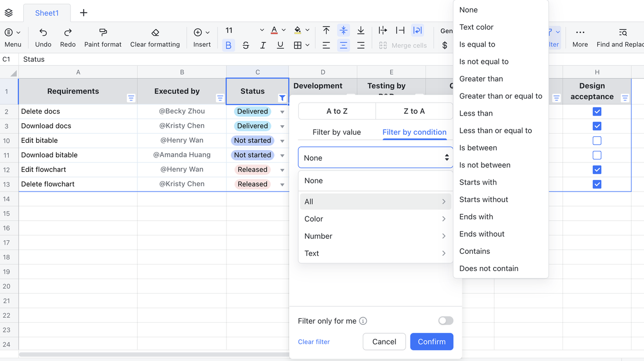Click the Clear filter link
The height and width of the screenshot is (361, 644).
pyautogui.click(x=314, y=342)
